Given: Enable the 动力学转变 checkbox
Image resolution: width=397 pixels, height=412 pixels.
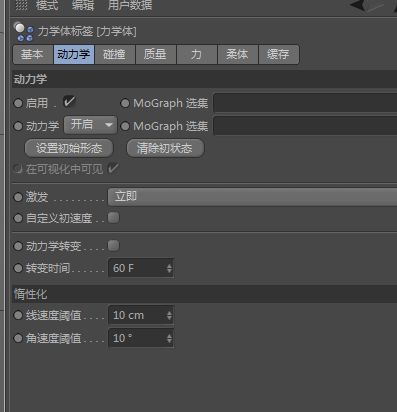Looking at the screenshot, I should pyautogui.click(x=113, y=245).
